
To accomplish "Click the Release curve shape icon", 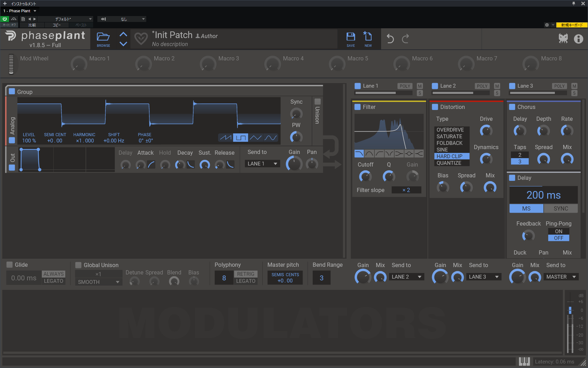I will tap(230, 164).
